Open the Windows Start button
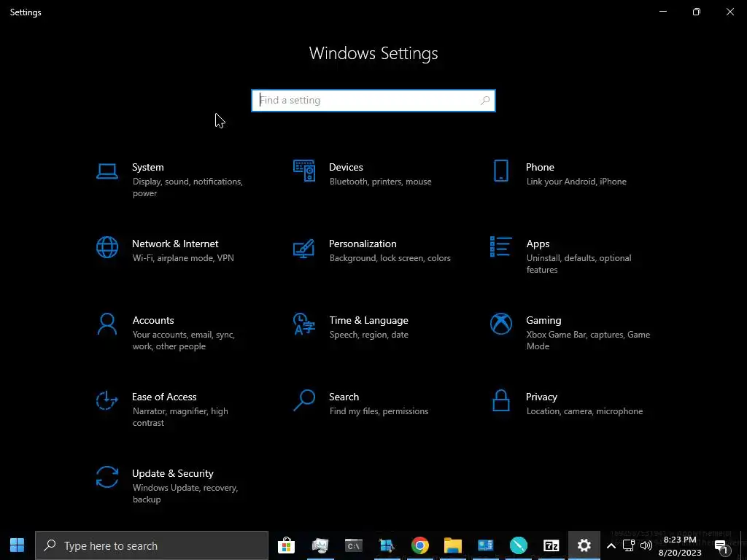The width and height of the screenshot is (747, 560). (x=18, y=545)
